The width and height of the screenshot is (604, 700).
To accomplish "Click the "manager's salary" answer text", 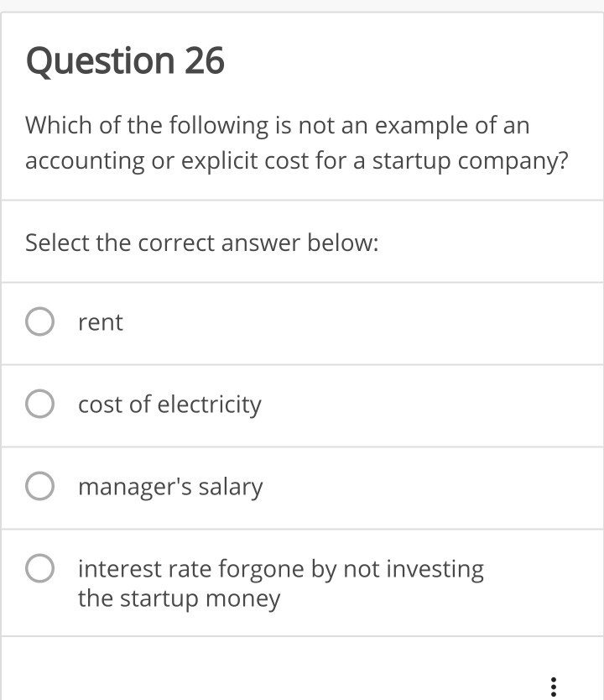I will point(170,487).
